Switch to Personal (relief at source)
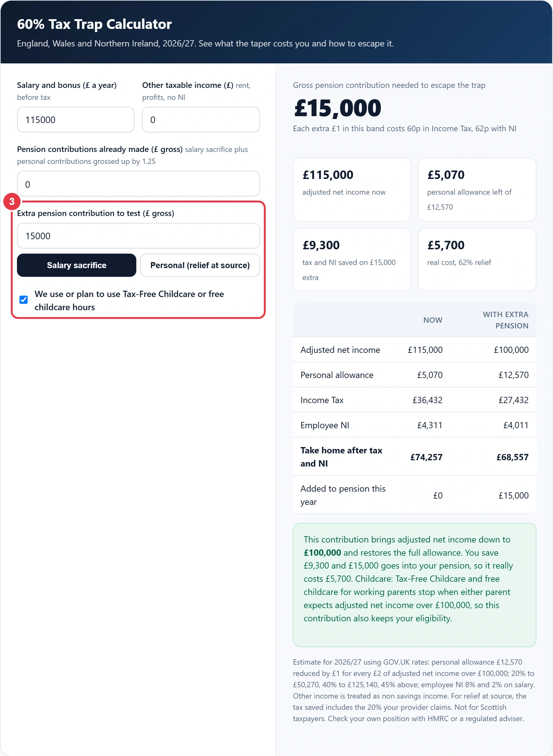The image size is (553, 756). (x=200, y=265)
